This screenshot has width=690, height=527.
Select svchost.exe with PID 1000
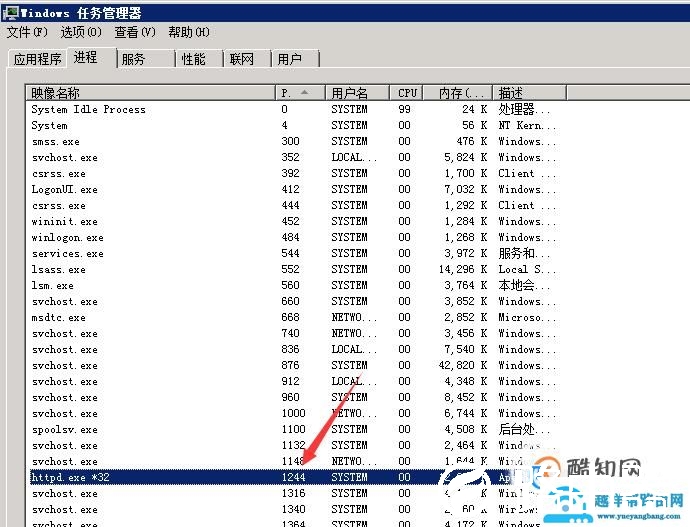295,413
